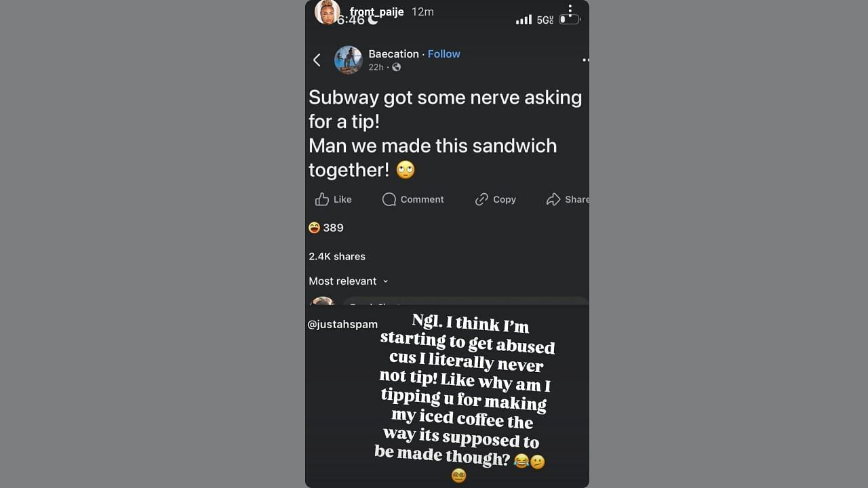
Task: Click the Copy link icon
Action: [481, 199]
